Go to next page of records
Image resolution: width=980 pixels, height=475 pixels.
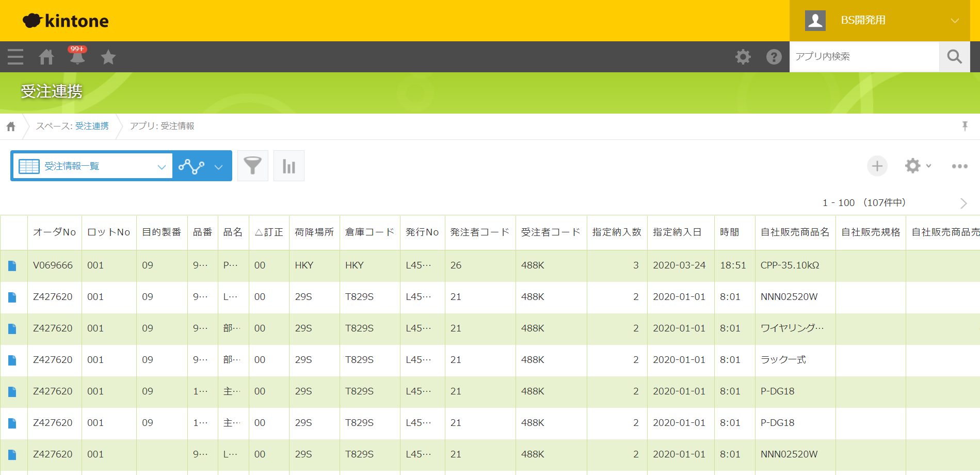point(963,203)
